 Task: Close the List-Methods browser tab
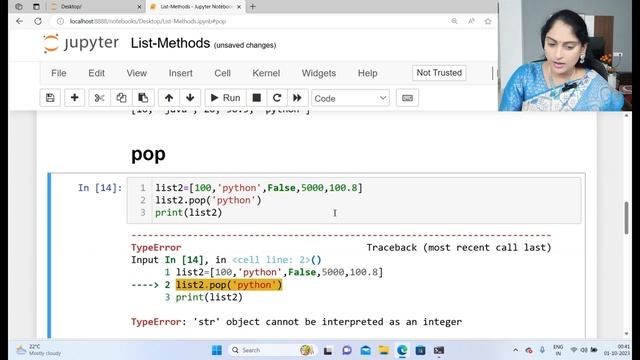239,7
